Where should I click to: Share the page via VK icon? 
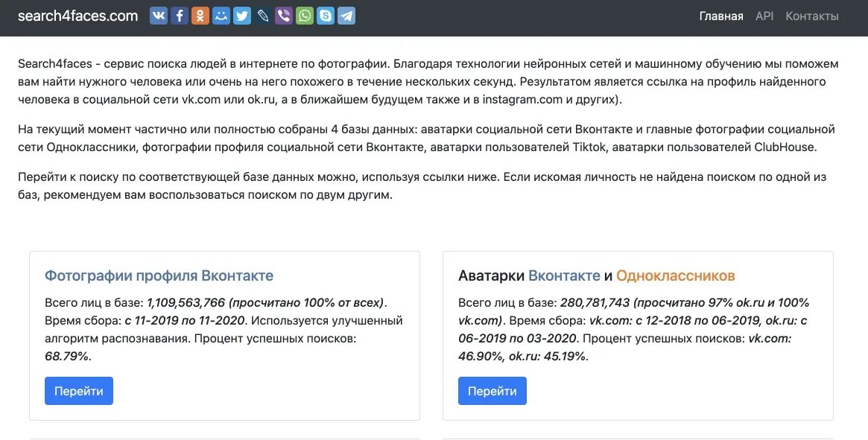(158, 16)
